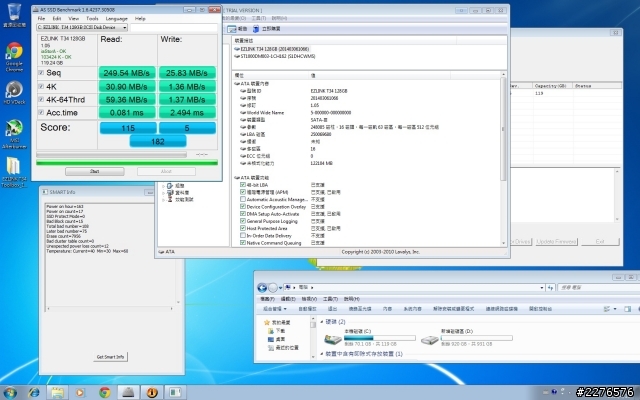
Task: Refresh the Explorer address bar location
Action: click(x=550, y=288)
